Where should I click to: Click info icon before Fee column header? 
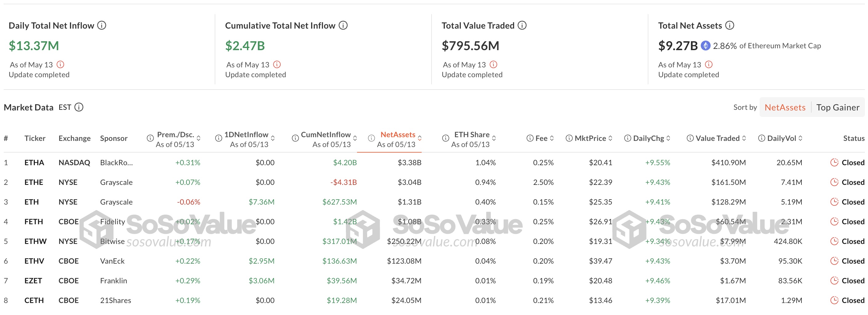[530, 138]
